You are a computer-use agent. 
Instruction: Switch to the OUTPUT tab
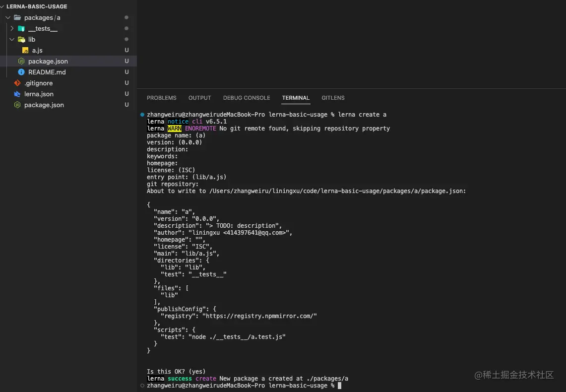199,98
